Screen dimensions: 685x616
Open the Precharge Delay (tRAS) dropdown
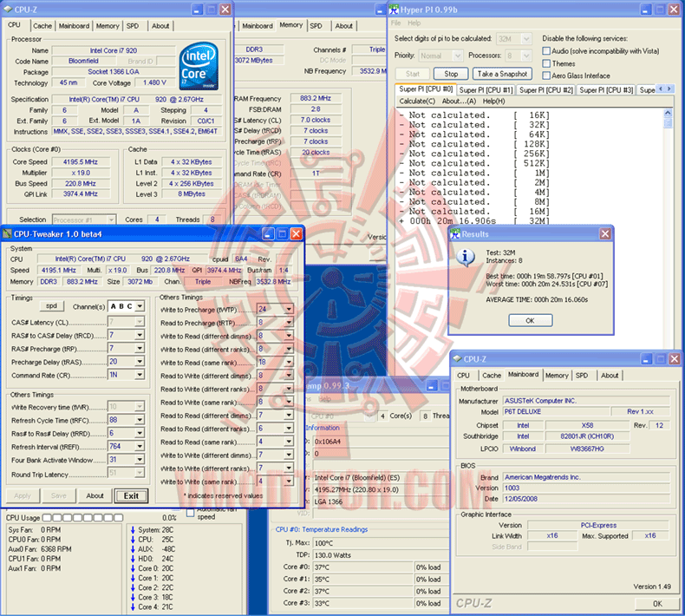(x=140, y=362)
